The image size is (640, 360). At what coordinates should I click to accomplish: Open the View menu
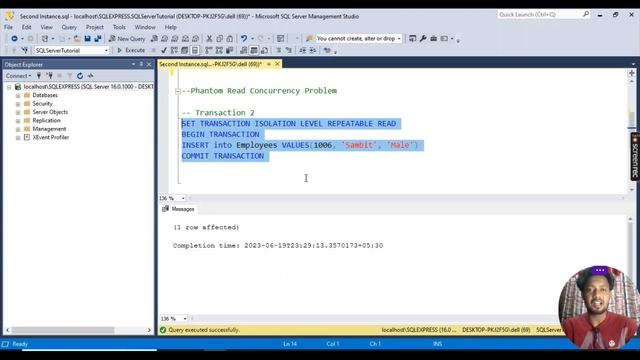pos(47,27)
